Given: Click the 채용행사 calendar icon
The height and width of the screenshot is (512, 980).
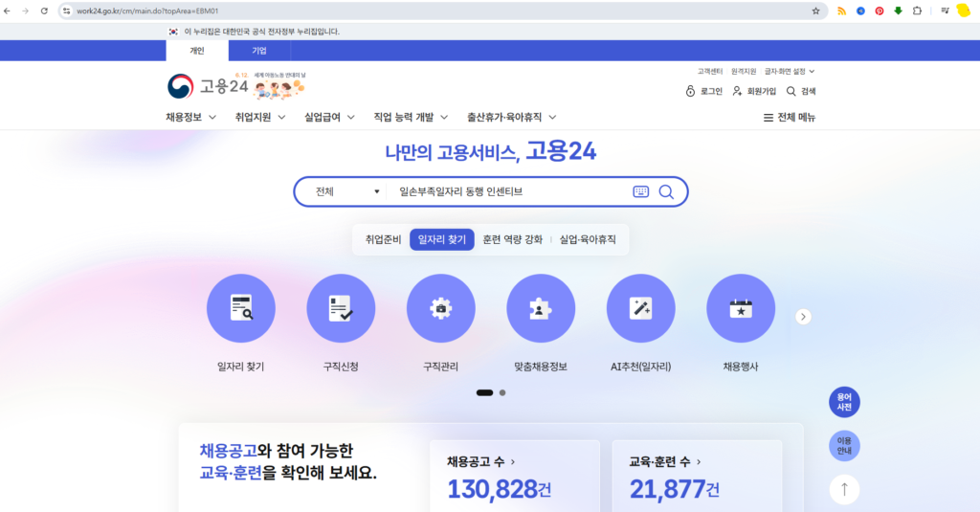Looking at the screenshot, I should 741,308.
